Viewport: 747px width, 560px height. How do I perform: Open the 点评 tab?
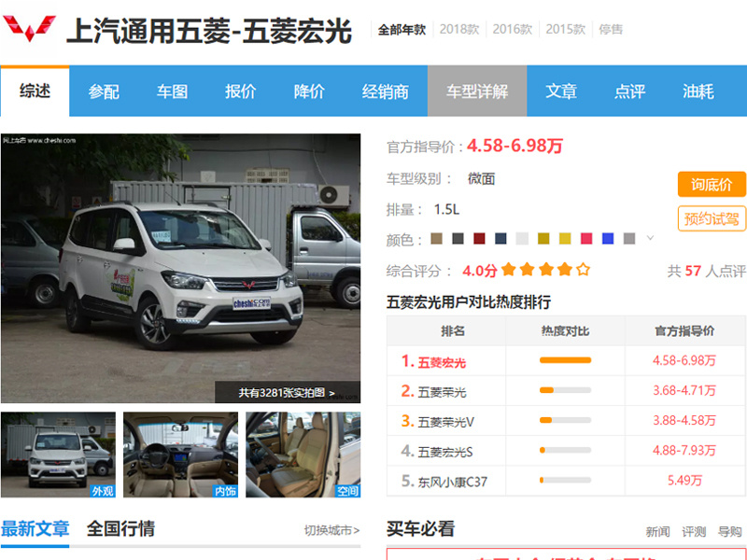pos(629,91)
